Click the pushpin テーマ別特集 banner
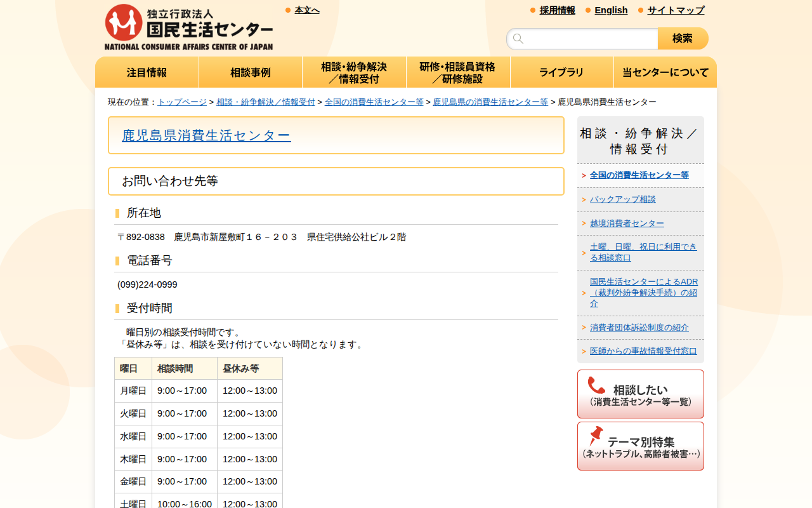Viewport: 812px width, 508px height. click(x=640, y=446)
